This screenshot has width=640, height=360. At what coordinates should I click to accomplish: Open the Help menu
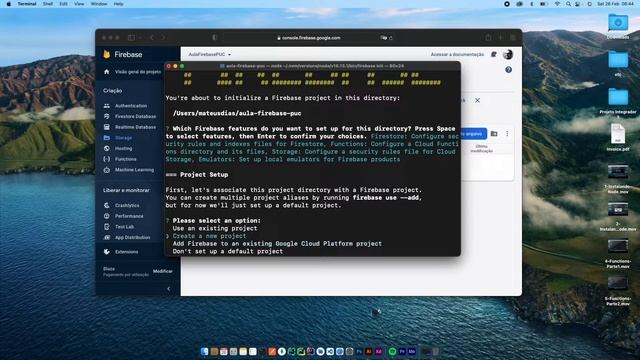[118, 4]
